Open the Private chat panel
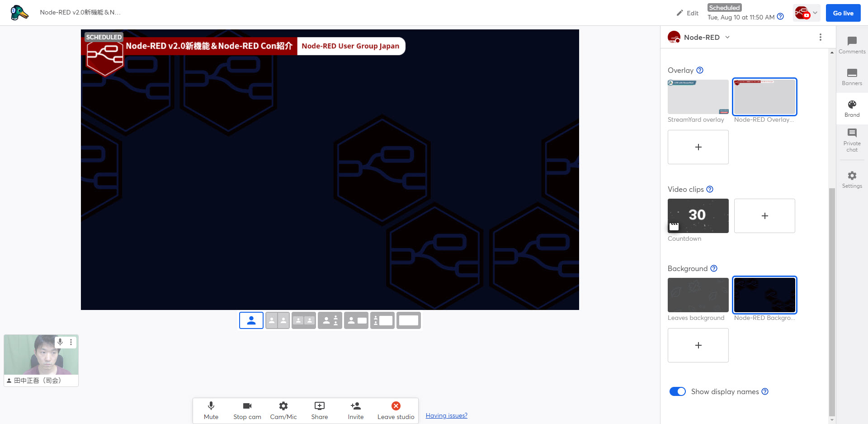Viewport: 868px width, 424px height. click(852, 140)
